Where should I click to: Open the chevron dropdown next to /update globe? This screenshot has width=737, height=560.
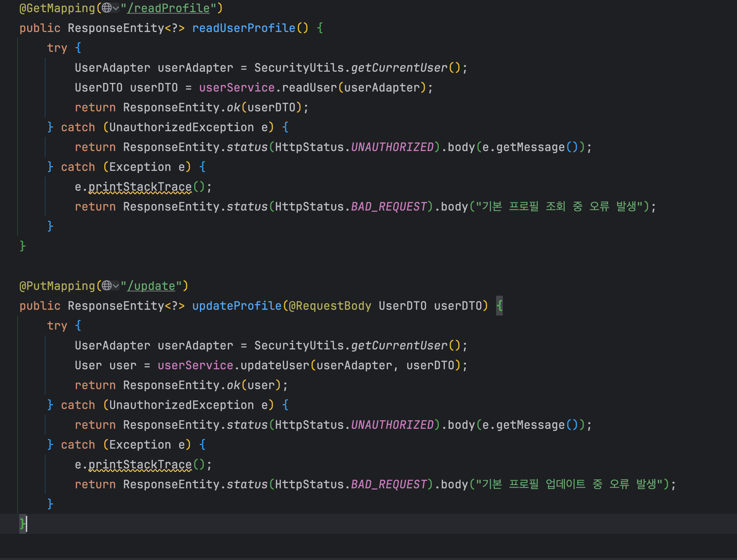(x=115, y=286)
